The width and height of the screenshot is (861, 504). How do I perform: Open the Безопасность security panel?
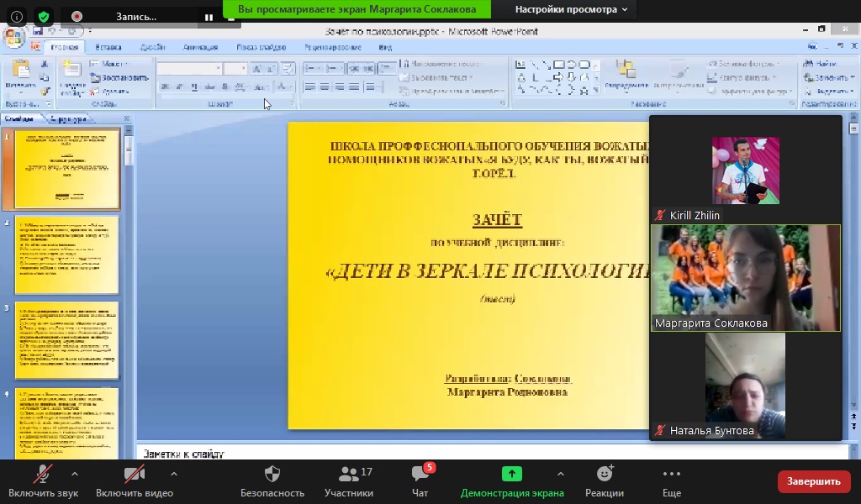point(272,481)
